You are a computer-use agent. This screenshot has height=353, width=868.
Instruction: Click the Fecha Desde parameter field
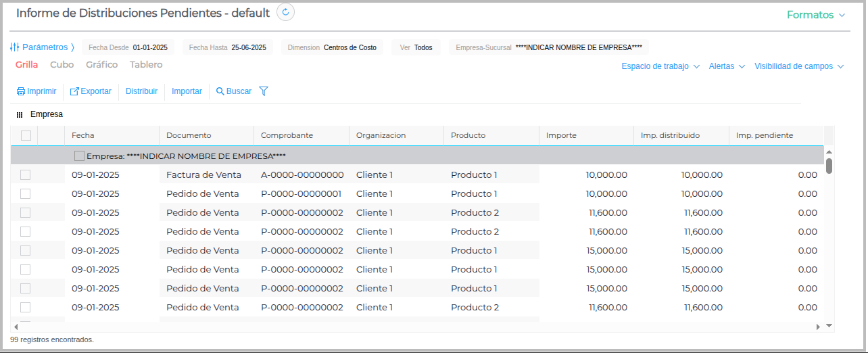(128, 47)
